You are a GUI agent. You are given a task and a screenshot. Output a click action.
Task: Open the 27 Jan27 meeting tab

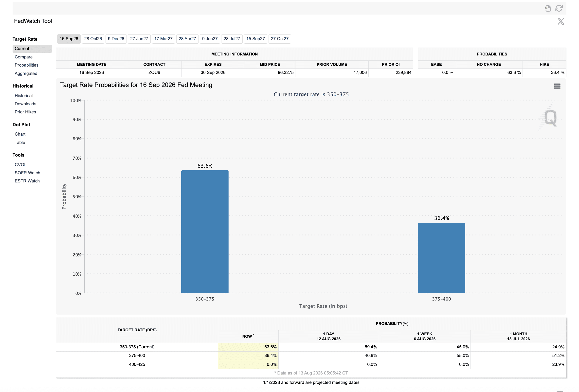click(x=139, y=39)
